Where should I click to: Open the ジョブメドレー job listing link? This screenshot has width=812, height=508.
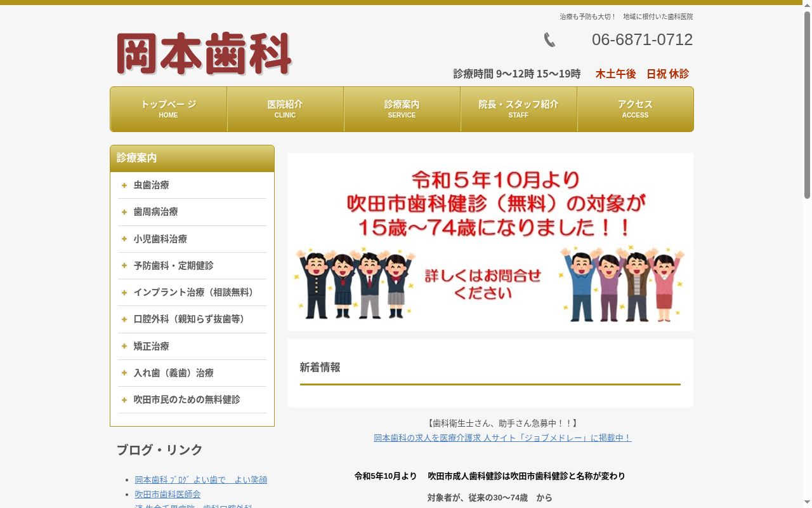(x=502, y=438)
